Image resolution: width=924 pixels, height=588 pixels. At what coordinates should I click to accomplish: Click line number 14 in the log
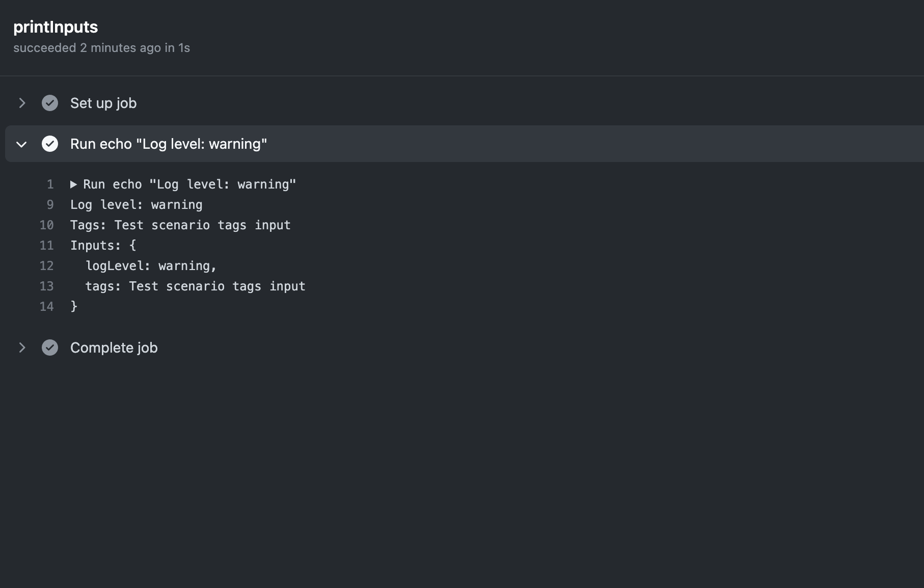coord(46,307)
